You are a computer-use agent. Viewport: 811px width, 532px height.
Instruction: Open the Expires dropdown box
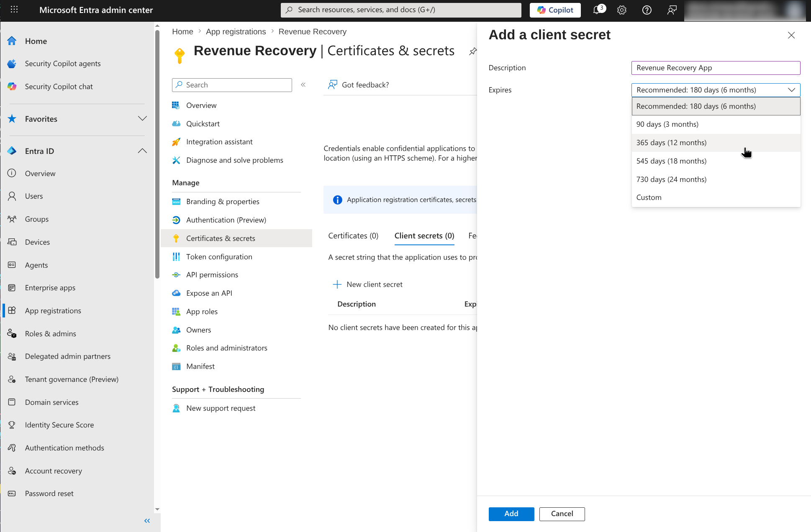(x=716, y=90)
